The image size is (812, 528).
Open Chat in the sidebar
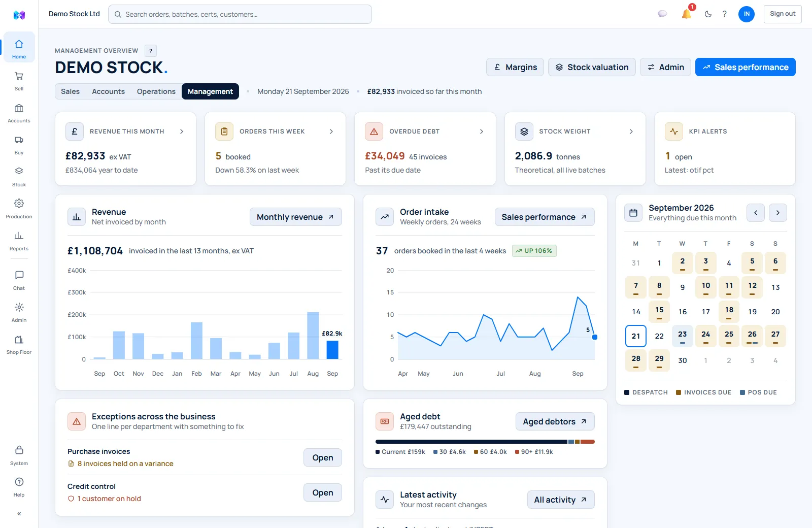[x=19, y=280]
